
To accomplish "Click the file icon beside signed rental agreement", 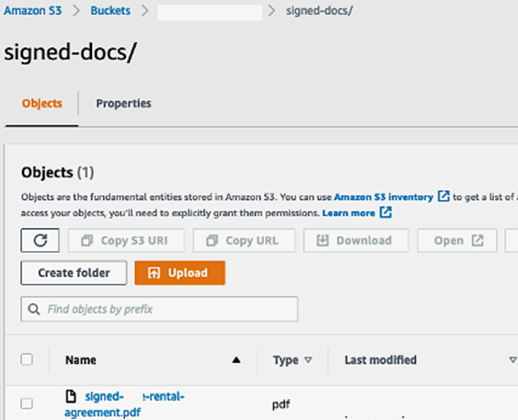I will (71, 396).
